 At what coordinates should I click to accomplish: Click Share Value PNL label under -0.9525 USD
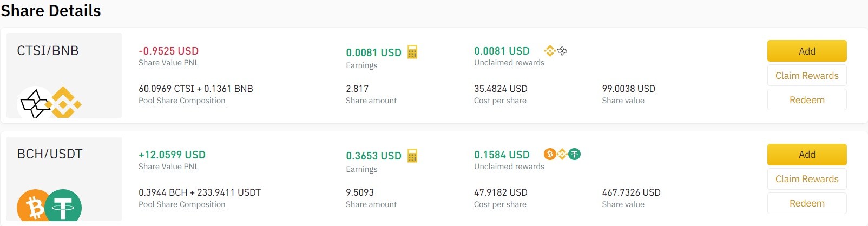168,63
